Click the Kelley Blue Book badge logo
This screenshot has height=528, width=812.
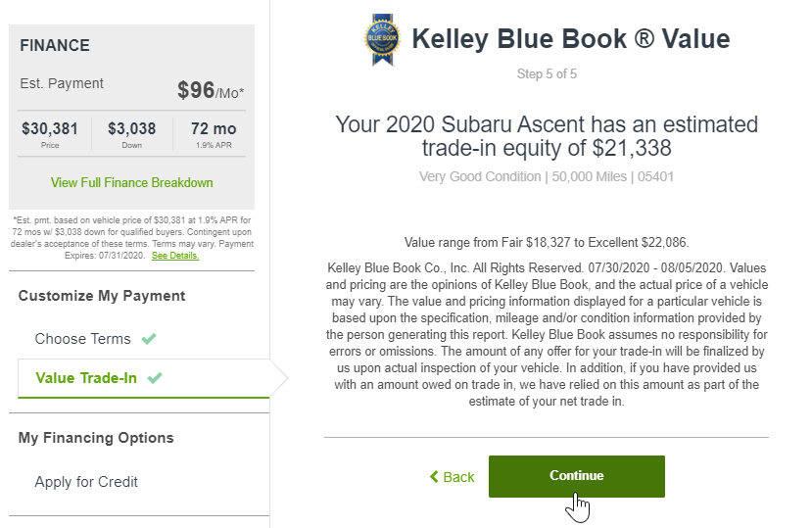382,39
